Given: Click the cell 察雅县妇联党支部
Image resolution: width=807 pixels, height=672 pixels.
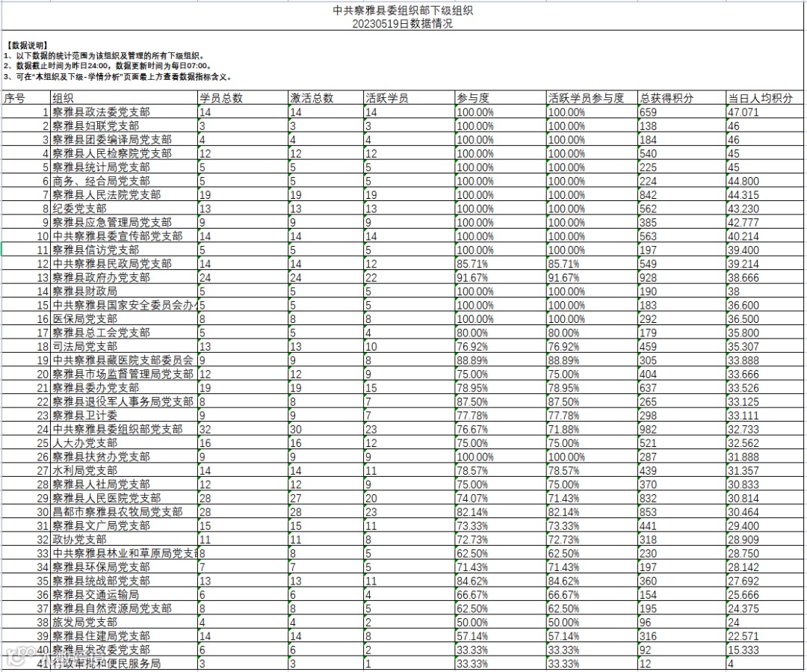Looking at the screenshot, I should pos(124,126).
